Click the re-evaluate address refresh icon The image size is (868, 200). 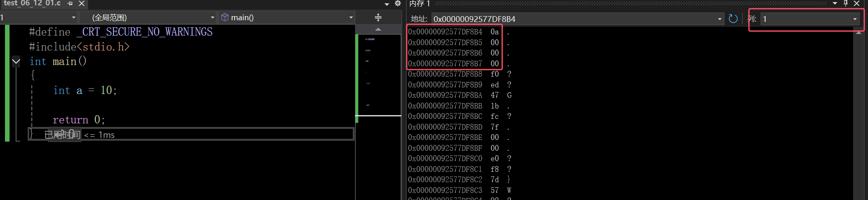[x=733, y=19]
